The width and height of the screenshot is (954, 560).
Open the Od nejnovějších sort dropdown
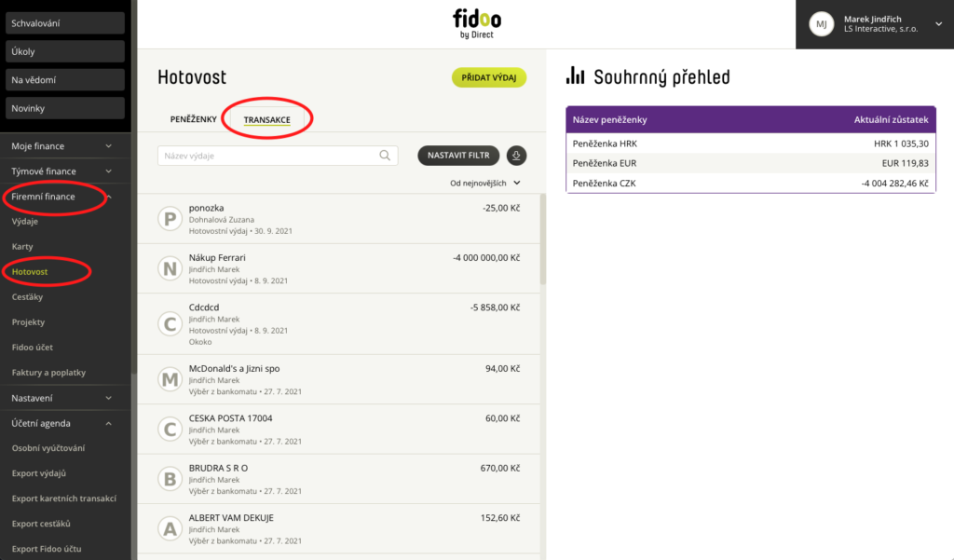click(x=484, y=184)
